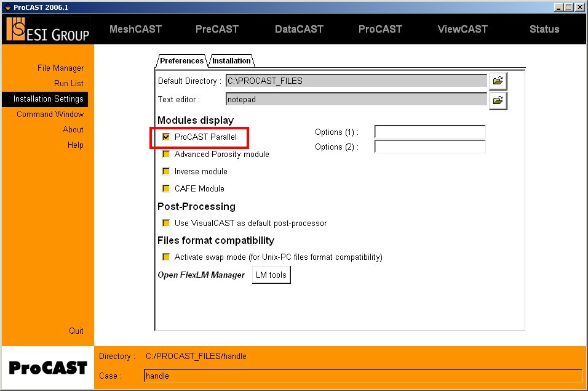Browse for the Default Directory folder
The image size is (588, 391).
(498, 81)
